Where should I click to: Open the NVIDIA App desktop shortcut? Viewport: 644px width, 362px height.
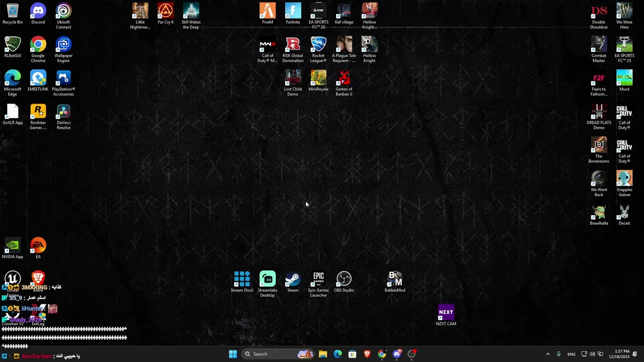[13, 249]
